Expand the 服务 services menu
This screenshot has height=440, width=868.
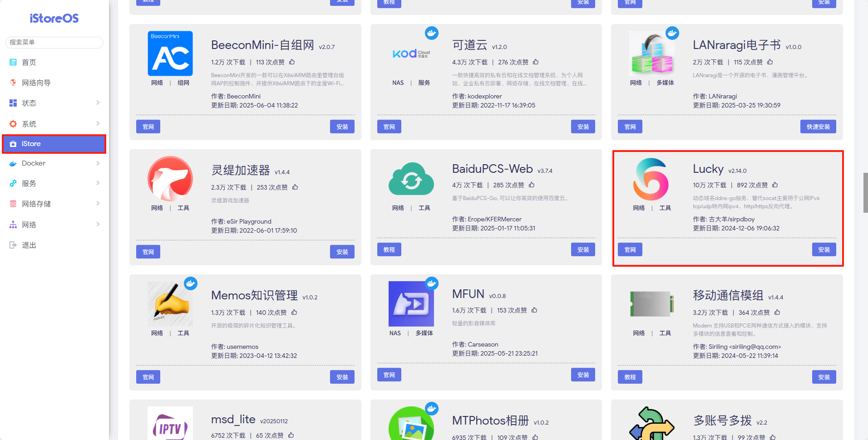(x=54, y=183)
